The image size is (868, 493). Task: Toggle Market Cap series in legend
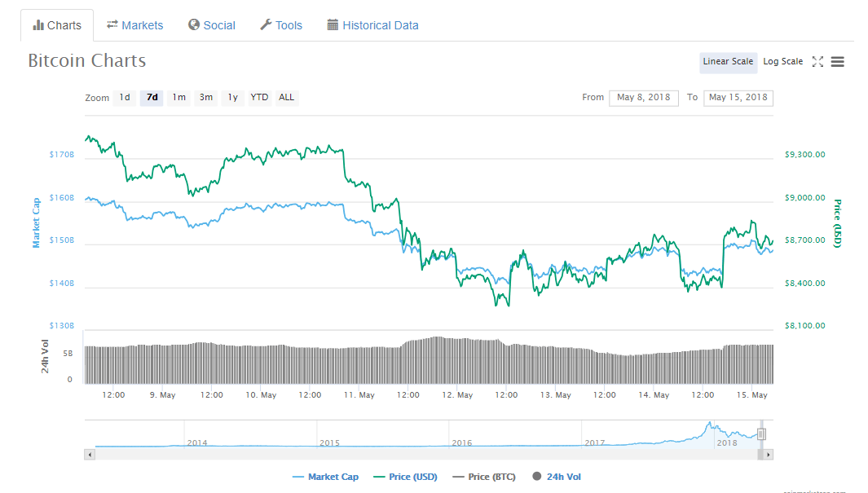click(x=325, y=477)
